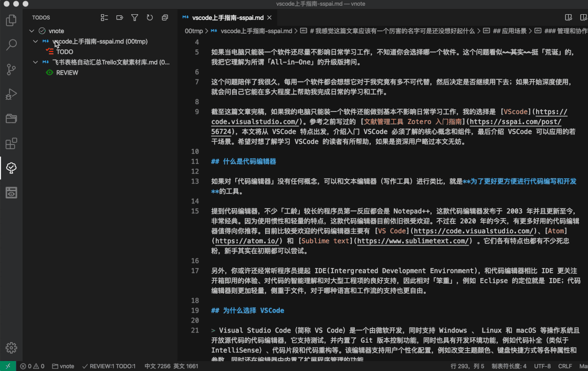Open the Manage gear settings
Screen dimensions: 588x371
pyautogui.click(x=11, y=347)
